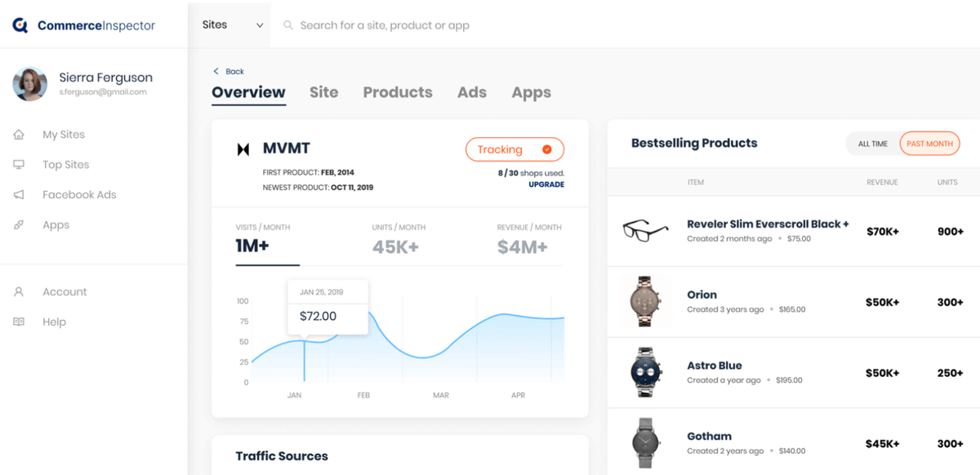Open Reveler Slim Everscroll Black product

click(x=768, y=224)
